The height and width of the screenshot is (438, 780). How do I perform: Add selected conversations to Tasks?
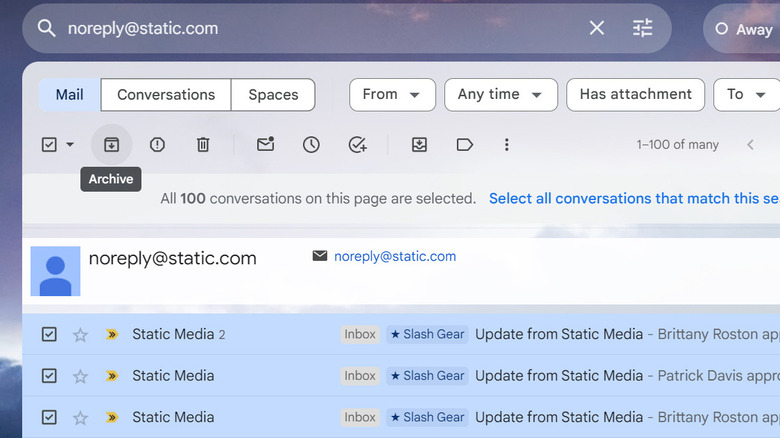tap(357, 145)
